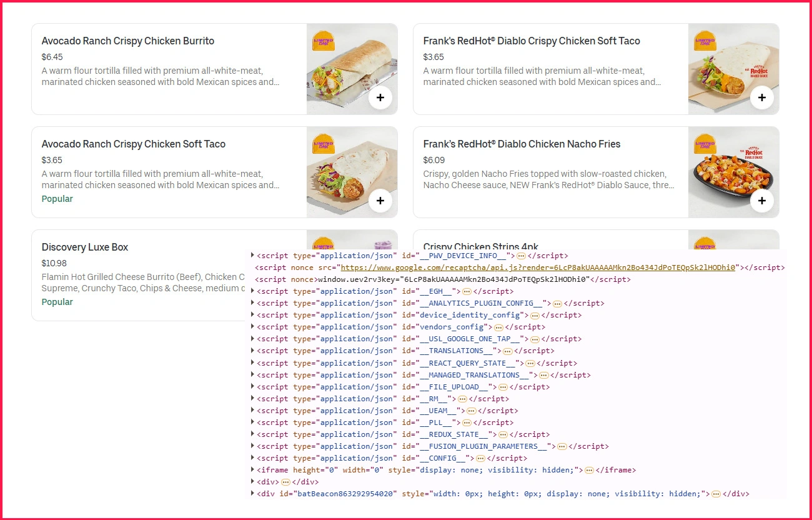This screenshot has height=520, width=812.
Task: Click Limited Time badge on Avocado Ranch Burrito
Action: click(323, 41)
